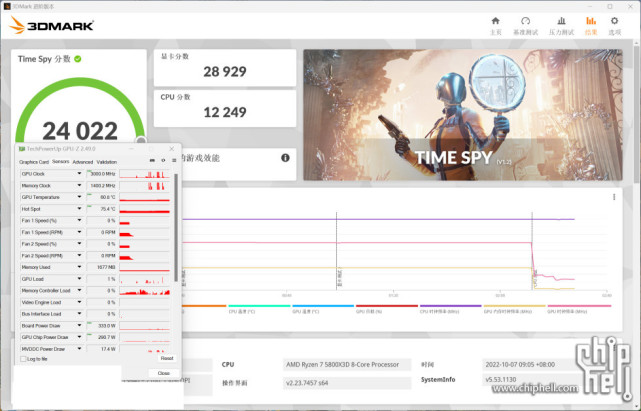Open the Memory Used sensor dropdown
The width and height of the screenshot is (641, 411).
click(79, 267)
